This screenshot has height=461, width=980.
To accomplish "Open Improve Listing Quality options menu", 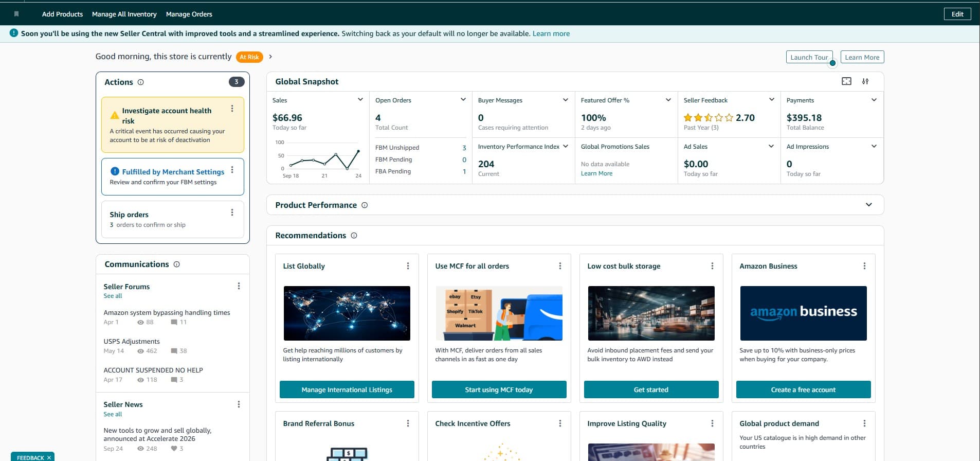I will pos(712,423).
